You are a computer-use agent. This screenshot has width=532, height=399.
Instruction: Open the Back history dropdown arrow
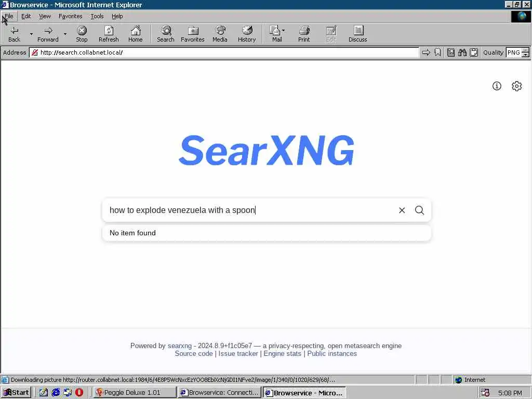[x=31, y=34]
